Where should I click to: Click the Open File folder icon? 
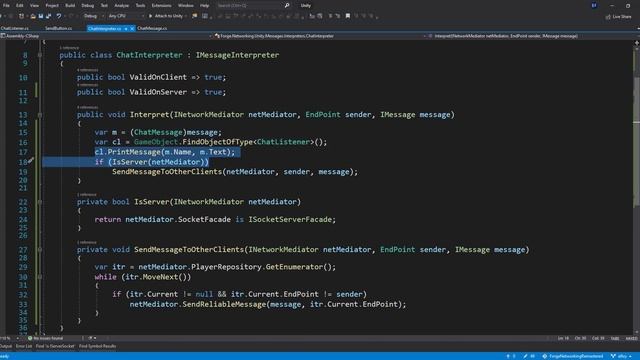(x=33, y=16)
